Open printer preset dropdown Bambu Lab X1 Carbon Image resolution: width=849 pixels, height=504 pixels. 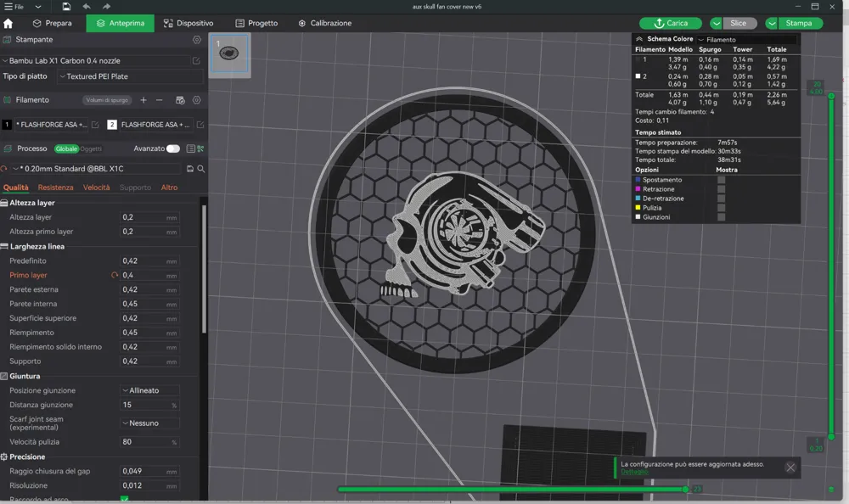pyautogui.click(x=96, y=60)
